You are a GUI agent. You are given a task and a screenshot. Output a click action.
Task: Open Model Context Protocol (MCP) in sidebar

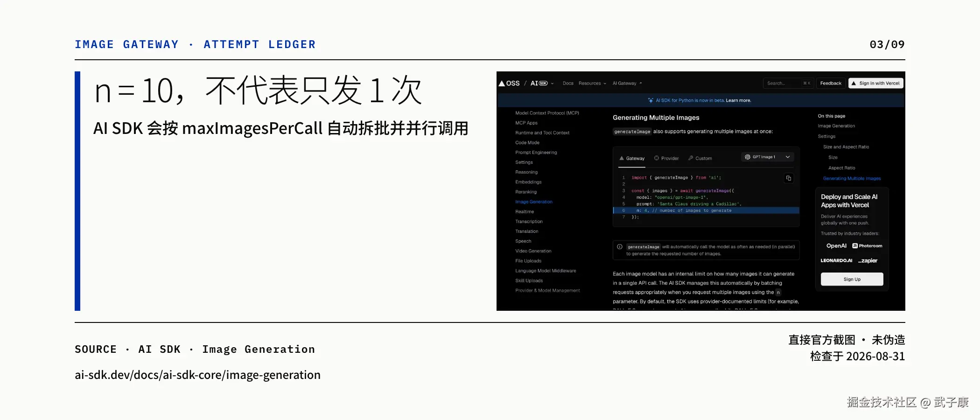(547, 113)
